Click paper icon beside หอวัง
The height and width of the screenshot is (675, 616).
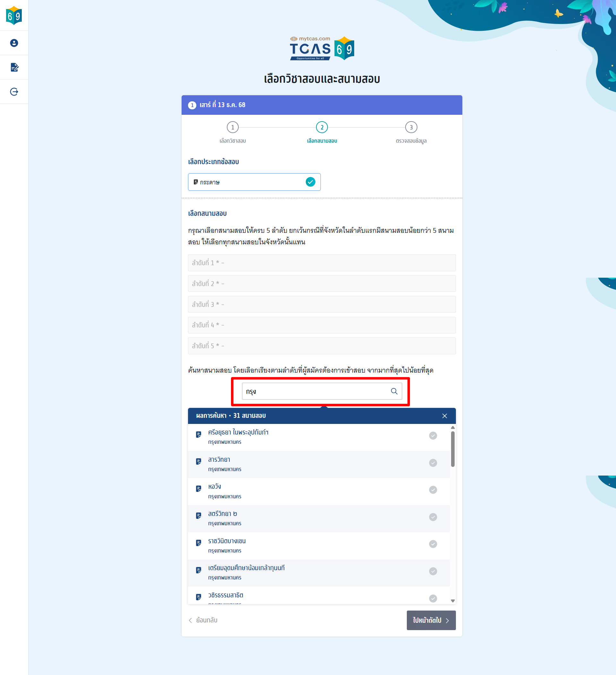(198, 488)
